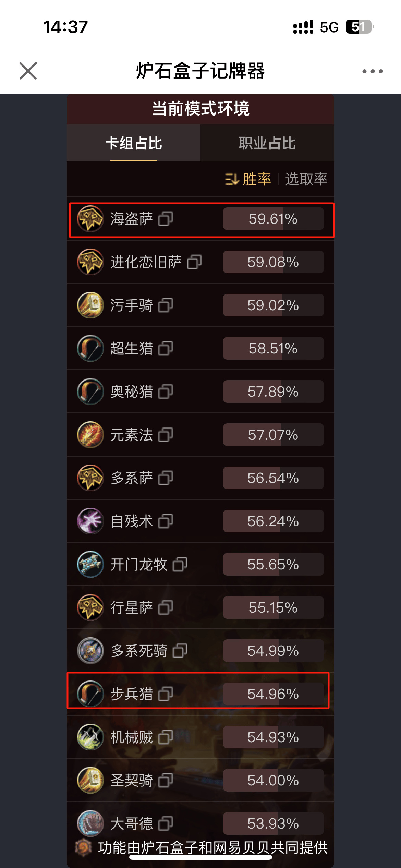The width and height of the screenshot is (401, 868).
Task: Tap the warlock class icon for 自残术
Action: coord(90,521)
